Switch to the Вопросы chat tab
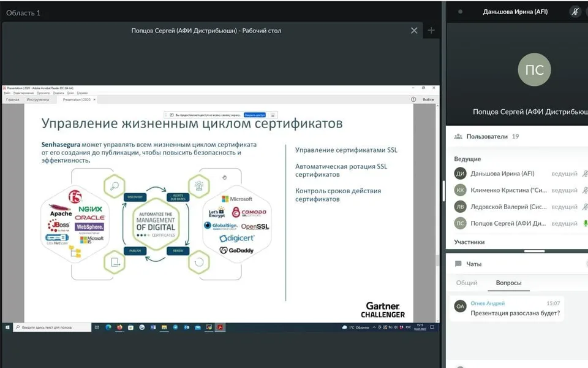Image resolution: width=588 pixels, height=368 pixels. point(508,283)
